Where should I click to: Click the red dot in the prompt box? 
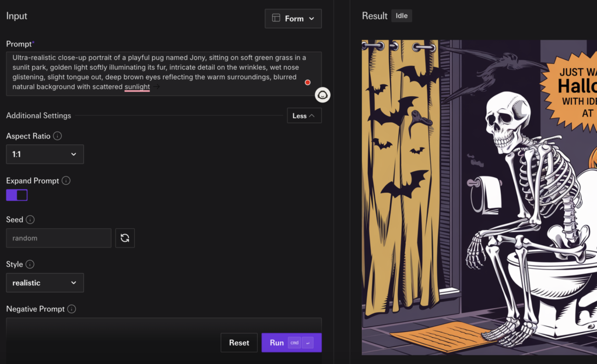(308, 82)
